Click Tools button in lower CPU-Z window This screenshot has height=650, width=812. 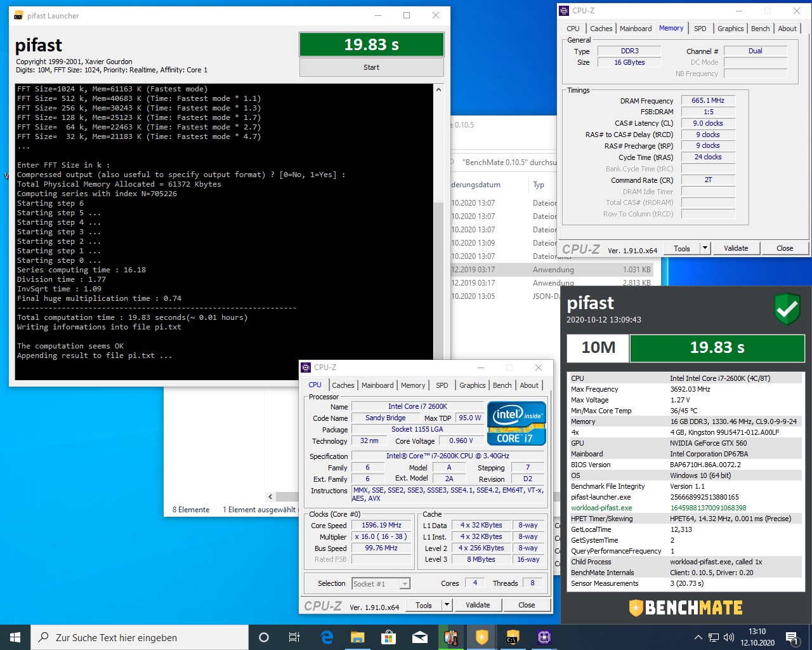click(x=424, y=605)
